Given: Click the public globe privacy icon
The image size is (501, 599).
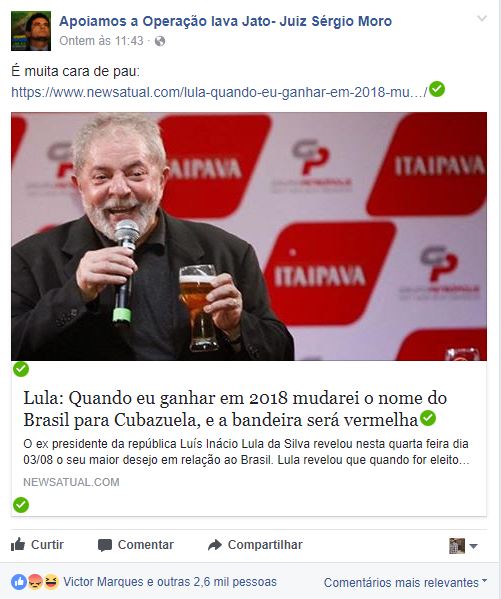Looking at the screenshot, I should coord(160,41).
